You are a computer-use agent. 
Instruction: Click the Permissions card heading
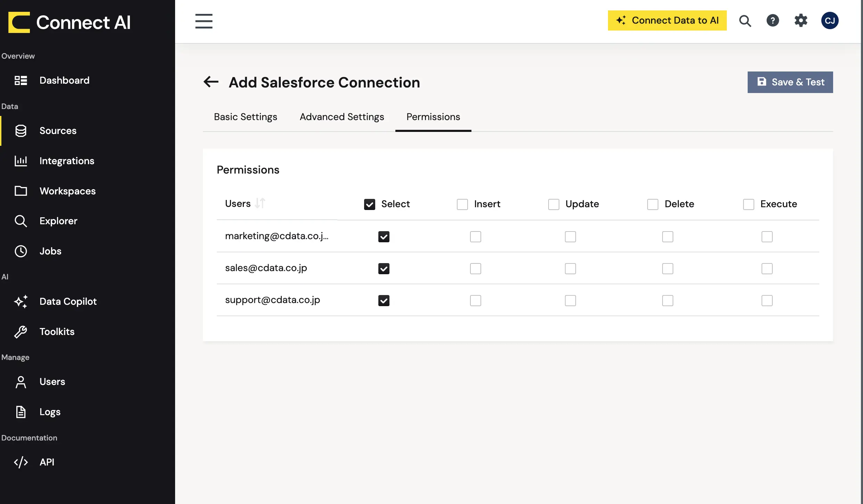click(x=248, y=170)
